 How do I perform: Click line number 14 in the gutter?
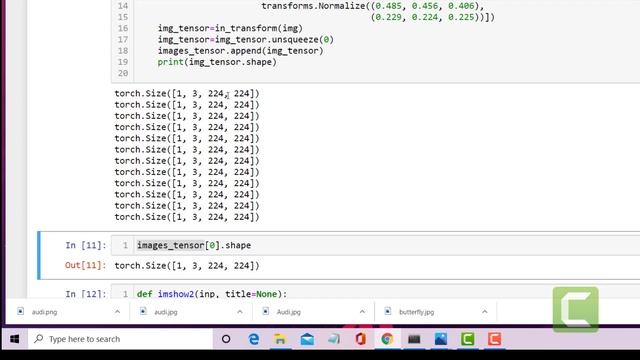click(x=122, y=6)
